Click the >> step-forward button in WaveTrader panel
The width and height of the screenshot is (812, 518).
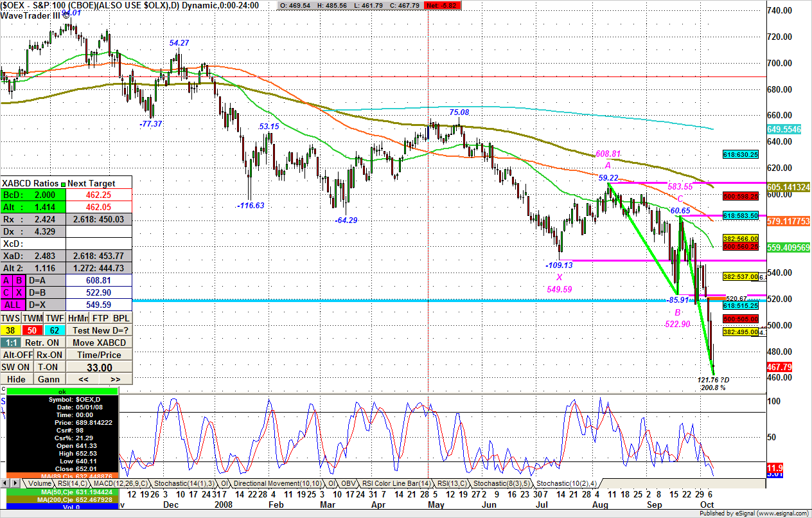click(116, 379)
